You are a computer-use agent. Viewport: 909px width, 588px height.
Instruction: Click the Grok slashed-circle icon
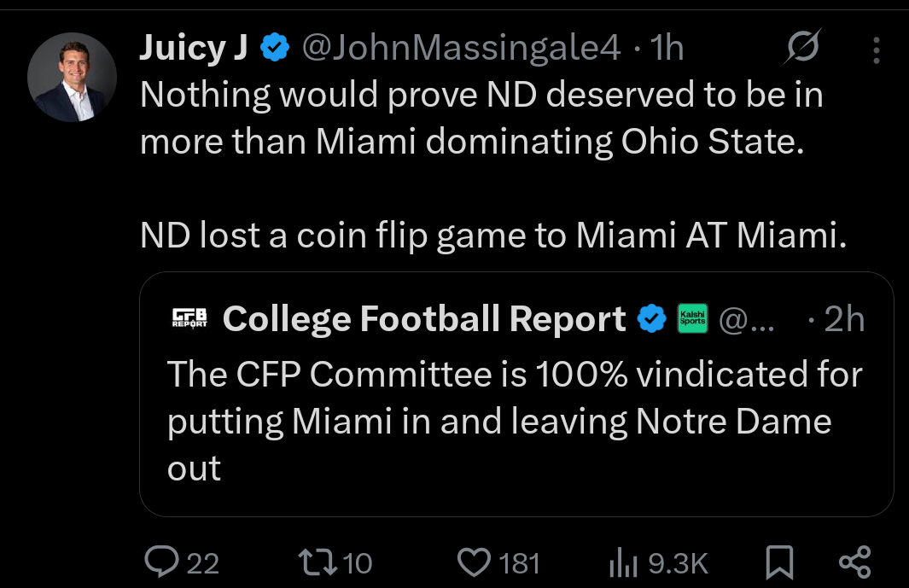pos(803,49)
